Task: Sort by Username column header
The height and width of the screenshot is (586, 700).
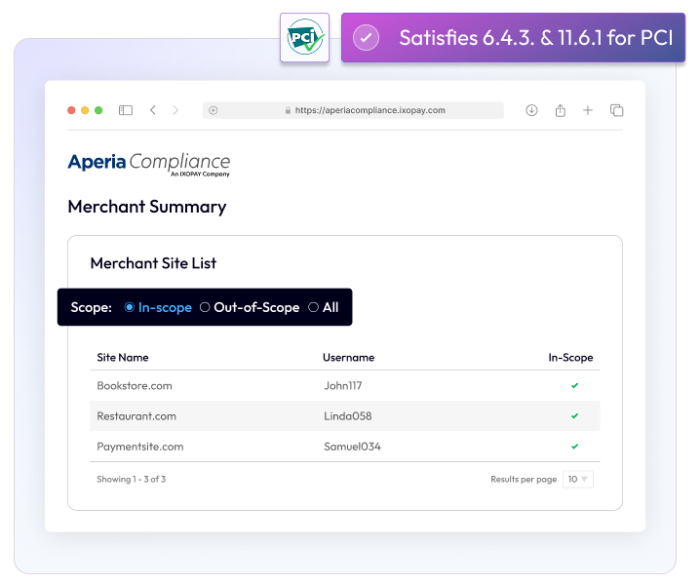Action: (348, 357)
